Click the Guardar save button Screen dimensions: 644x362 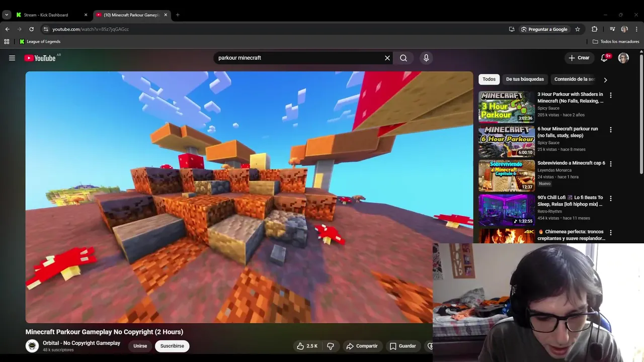pos(403,346)
